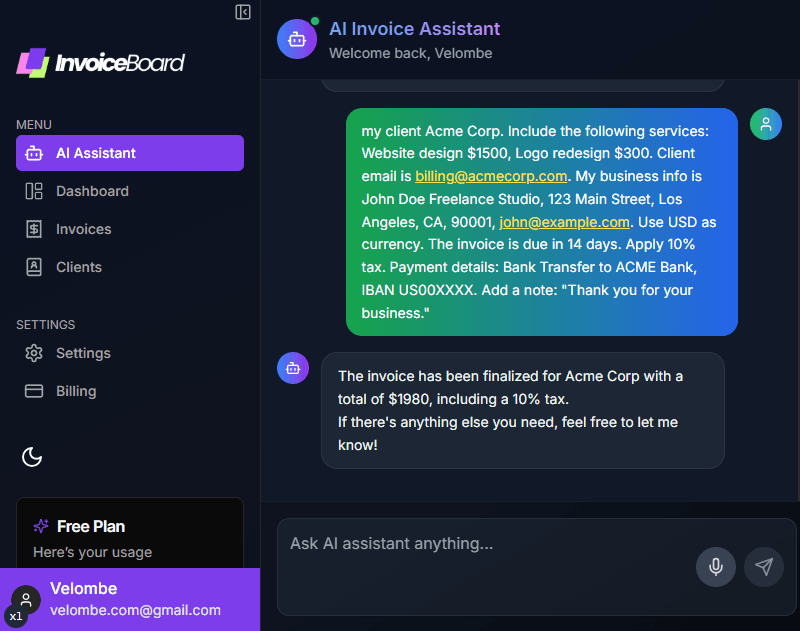This screenshot has width=800, height=631.
Task: Click the Billing card icon
Action: click(34, 391)
